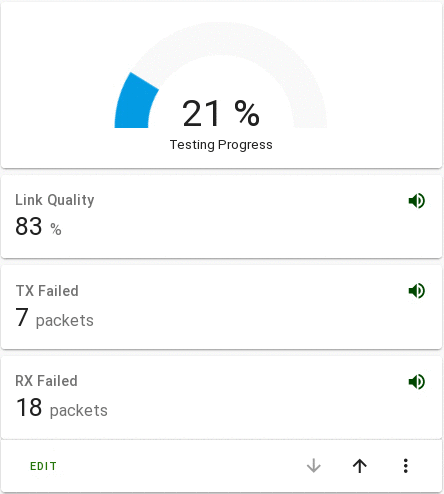Click the 18 packets value

(62, 408)
